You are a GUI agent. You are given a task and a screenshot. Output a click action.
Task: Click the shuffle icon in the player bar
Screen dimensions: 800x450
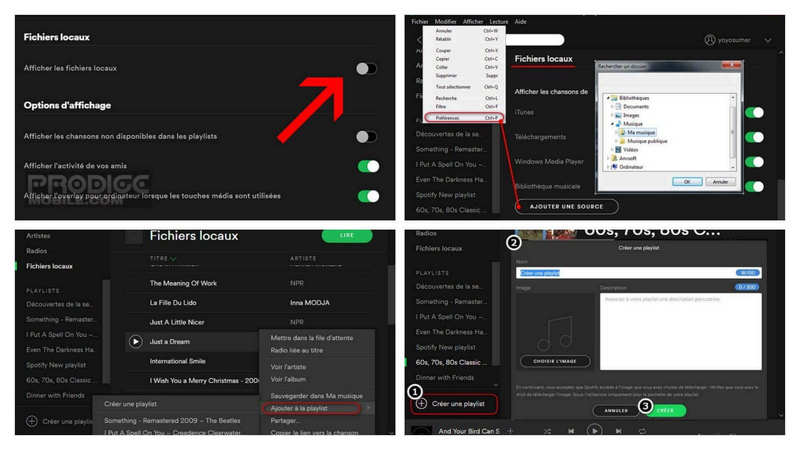point(547,431)
